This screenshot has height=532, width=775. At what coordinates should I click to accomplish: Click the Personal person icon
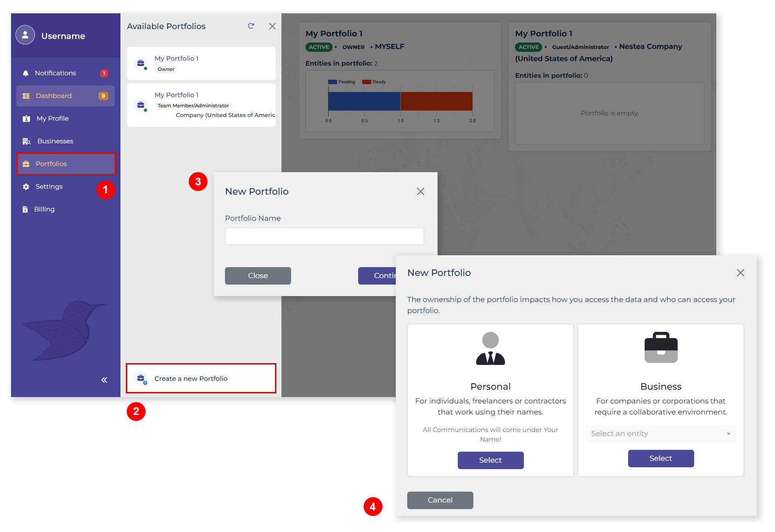click(490, 348)
